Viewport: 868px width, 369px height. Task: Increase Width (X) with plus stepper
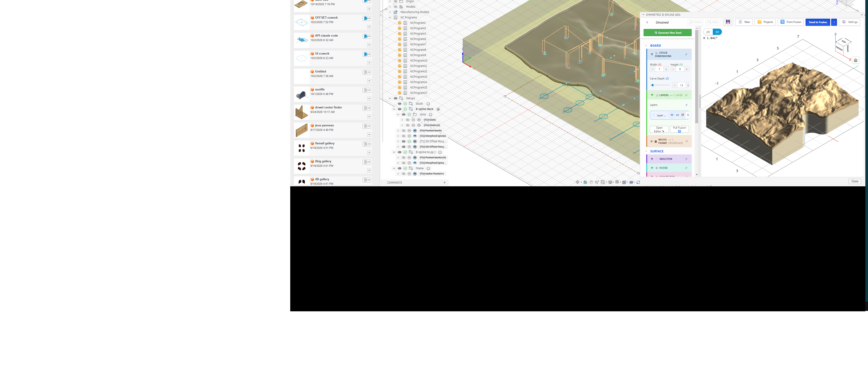click(666, 69)
